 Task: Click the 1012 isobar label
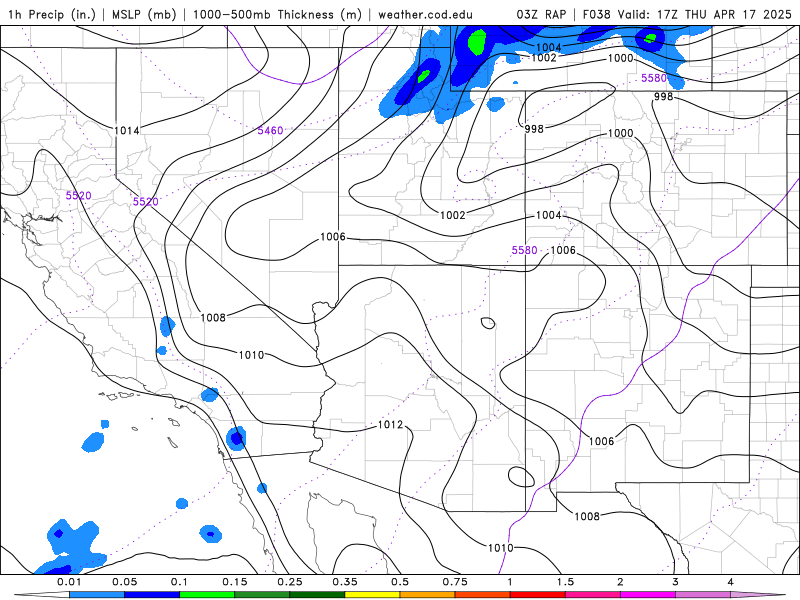pos(390,424)
